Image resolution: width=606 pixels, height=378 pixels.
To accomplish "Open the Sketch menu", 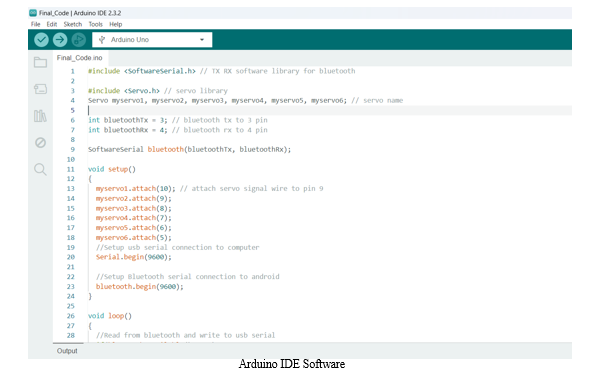I will click(x=73, y=24).
